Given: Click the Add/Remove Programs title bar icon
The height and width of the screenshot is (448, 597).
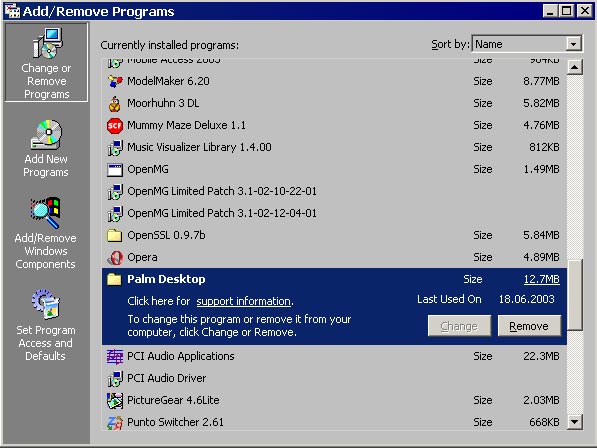Looking at the screenshot, I should tap(12, 11).
